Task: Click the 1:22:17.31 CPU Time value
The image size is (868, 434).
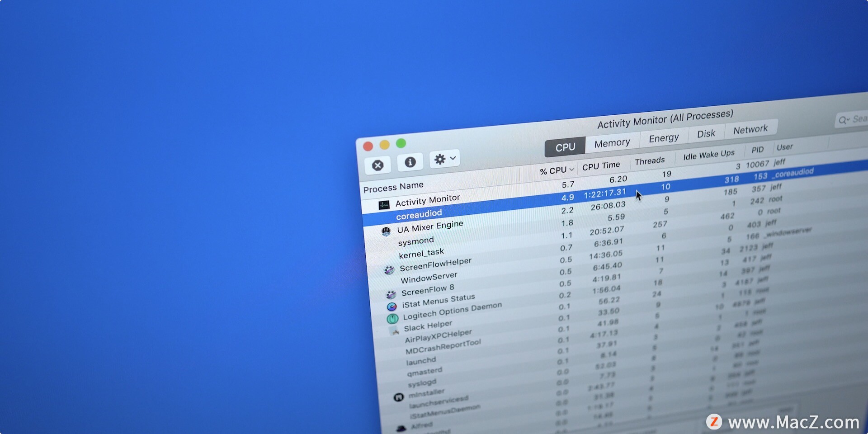Action: [605, 193]
